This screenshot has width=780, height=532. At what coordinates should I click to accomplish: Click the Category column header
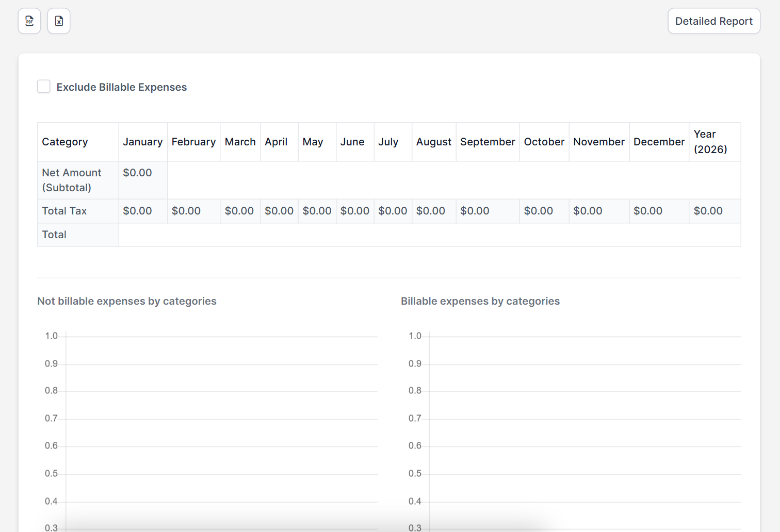point(78,142)
